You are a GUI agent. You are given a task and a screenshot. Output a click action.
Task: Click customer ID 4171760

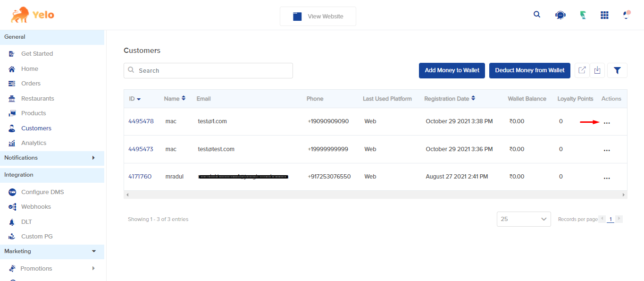coord(140,177)
